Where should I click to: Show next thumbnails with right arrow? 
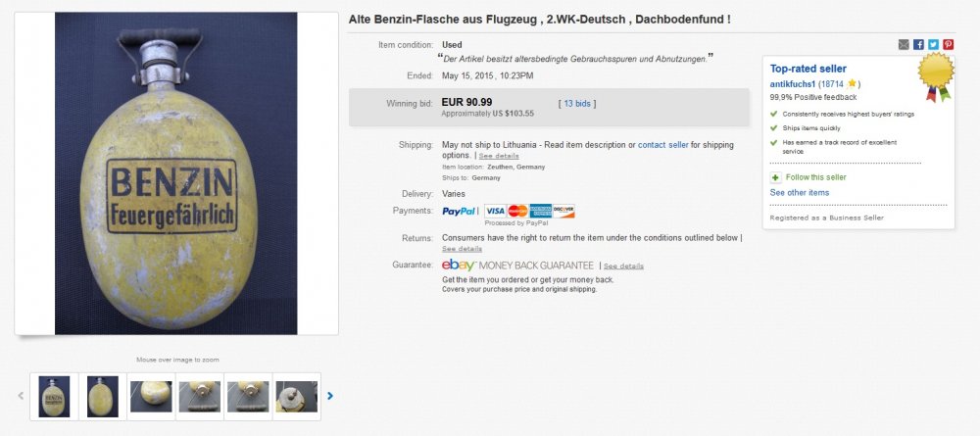coord(330,396)
